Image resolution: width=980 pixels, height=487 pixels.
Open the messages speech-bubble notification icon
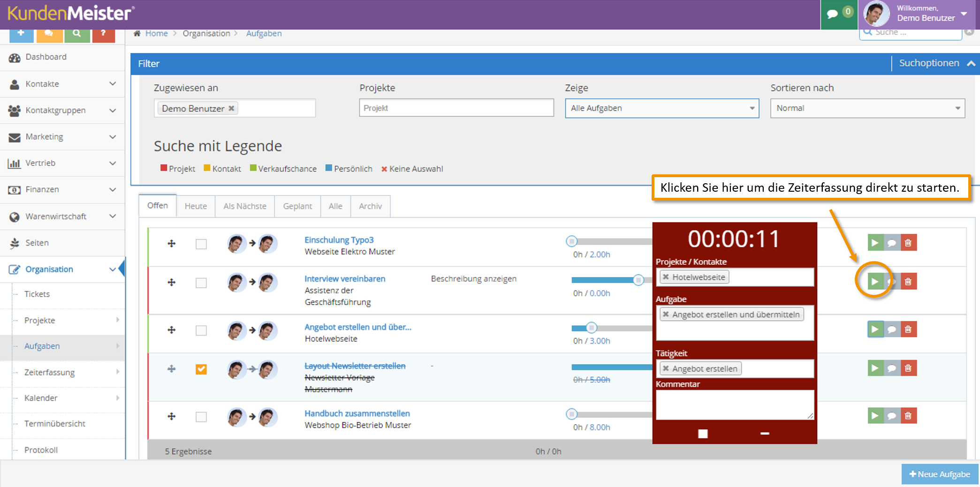point(833,14)
